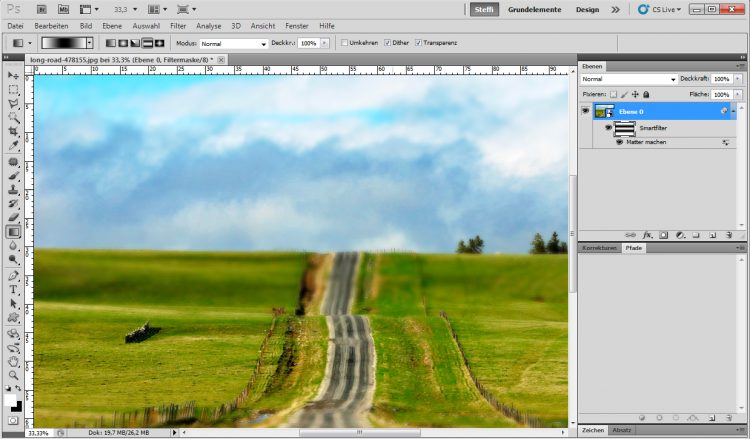Add a layer mask in Ebenen panel
Viewport: 750px width, 439px height.
(x=663, y=235)
